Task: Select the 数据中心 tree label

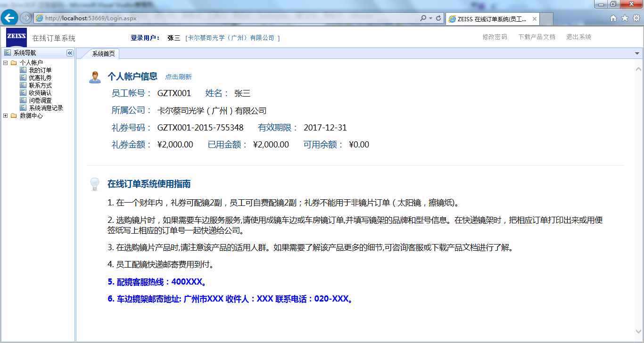Action: click(x=31, y=115)
